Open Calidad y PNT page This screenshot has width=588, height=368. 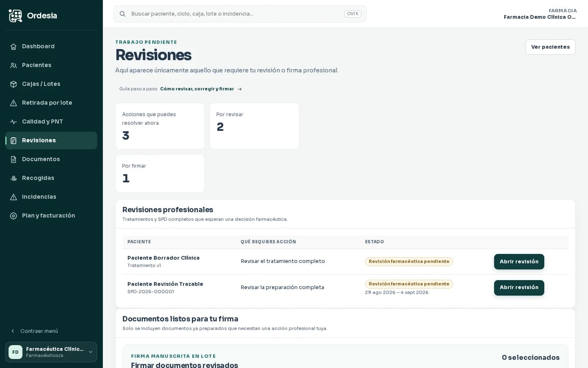point(51,121)
